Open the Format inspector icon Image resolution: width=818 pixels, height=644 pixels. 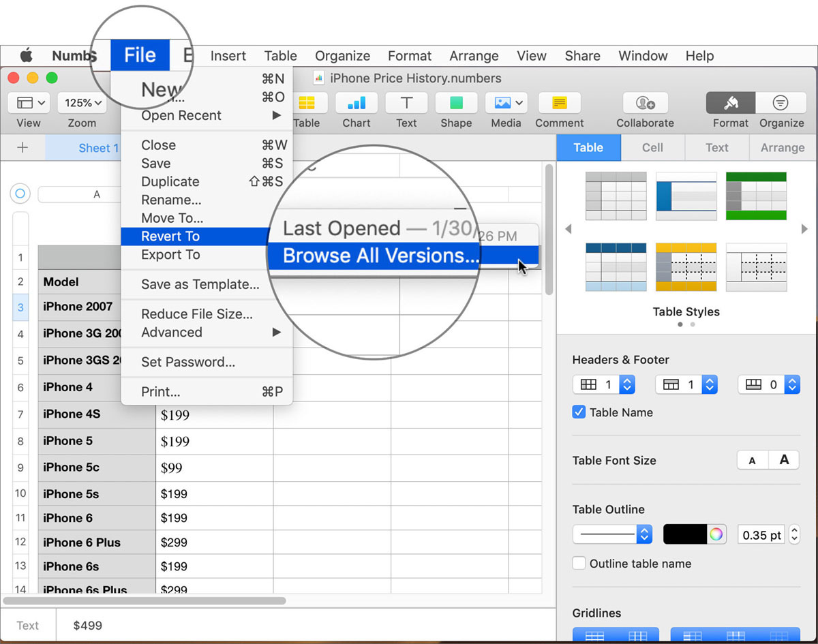click(729, 104)
